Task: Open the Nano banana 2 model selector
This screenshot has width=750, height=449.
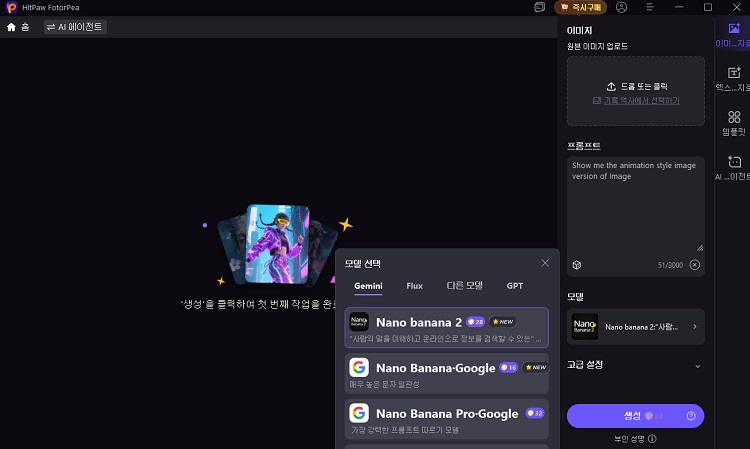Action: [636, 327]
